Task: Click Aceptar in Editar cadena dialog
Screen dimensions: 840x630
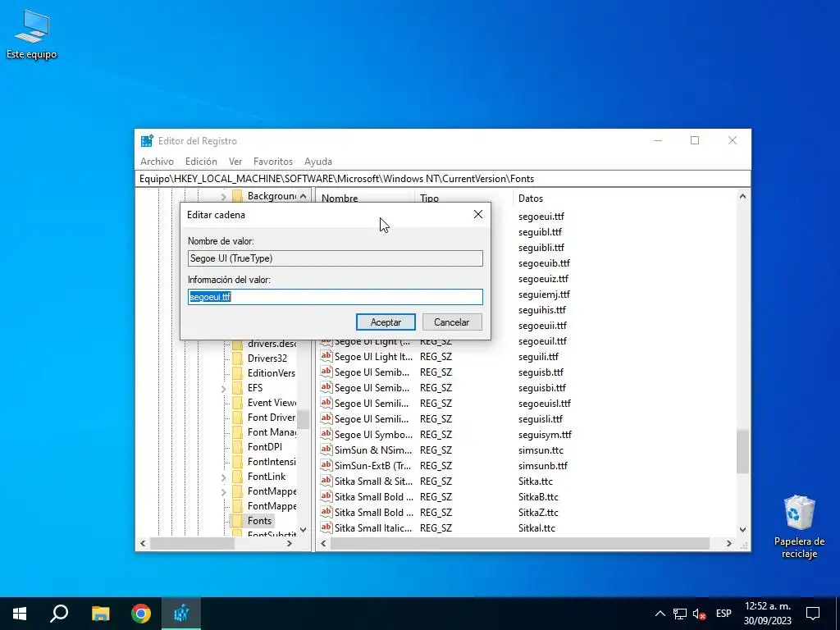Action: pos(386,322)
